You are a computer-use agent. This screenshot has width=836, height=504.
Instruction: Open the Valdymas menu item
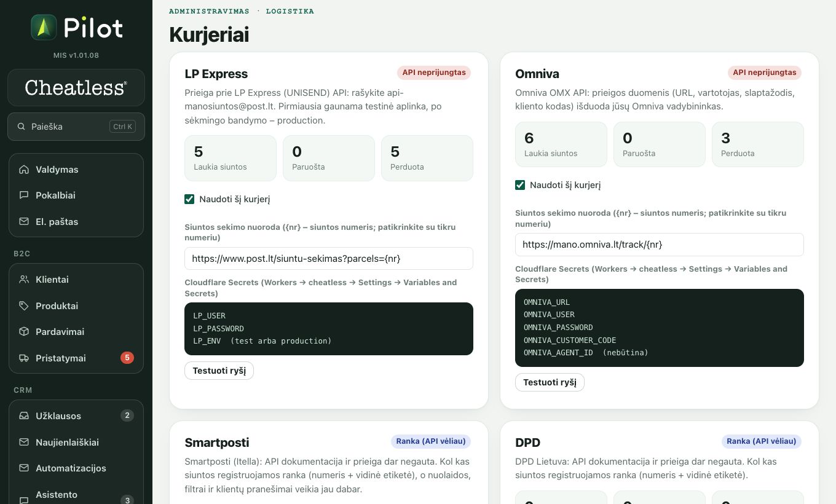pyautogui.click(x=76, y=170)
